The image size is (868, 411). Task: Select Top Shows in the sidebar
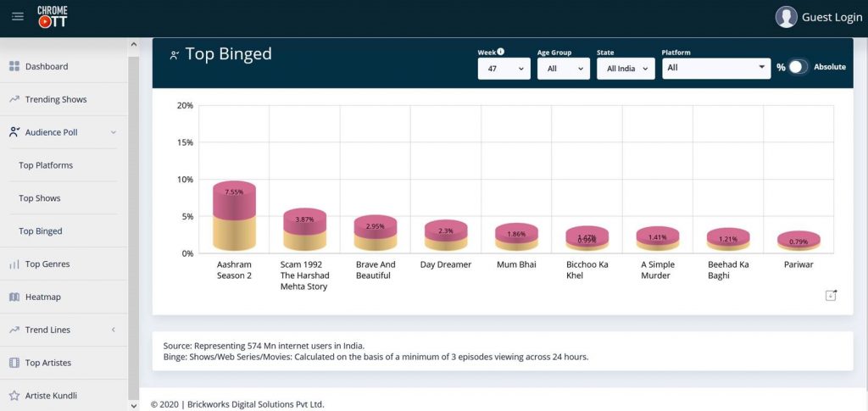tap(40, 198)
